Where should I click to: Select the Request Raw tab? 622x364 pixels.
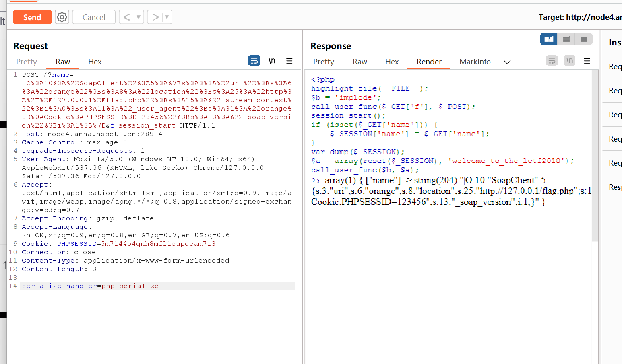coord(63,62)
